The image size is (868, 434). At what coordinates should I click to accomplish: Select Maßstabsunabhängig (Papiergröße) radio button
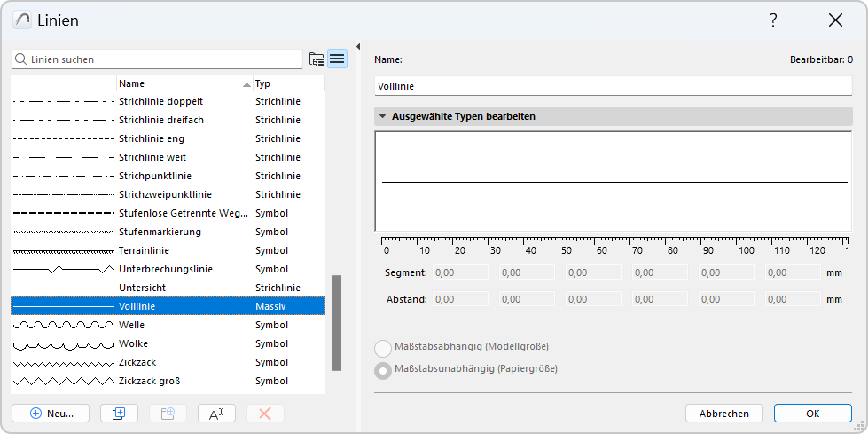click(383, 369)
